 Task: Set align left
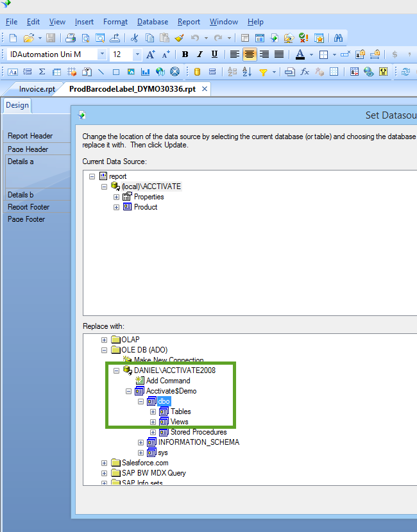(235, 54)
